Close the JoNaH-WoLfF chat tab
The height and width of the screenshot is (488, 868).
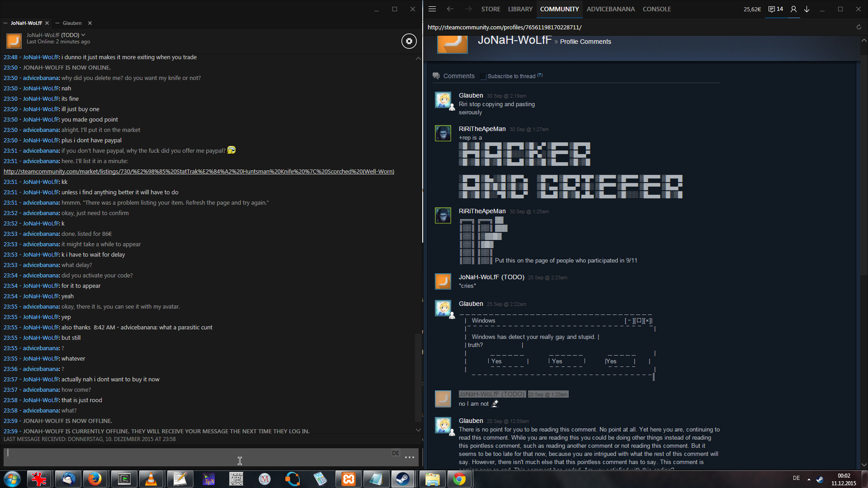click(47, 23)
